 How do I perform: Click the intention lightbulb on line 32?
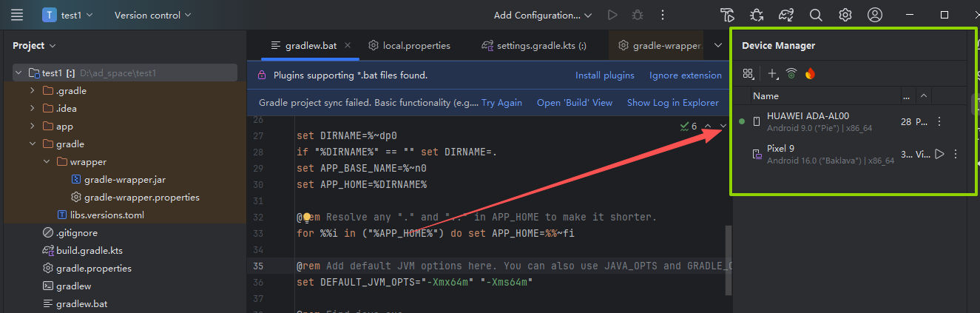[305, 218]
